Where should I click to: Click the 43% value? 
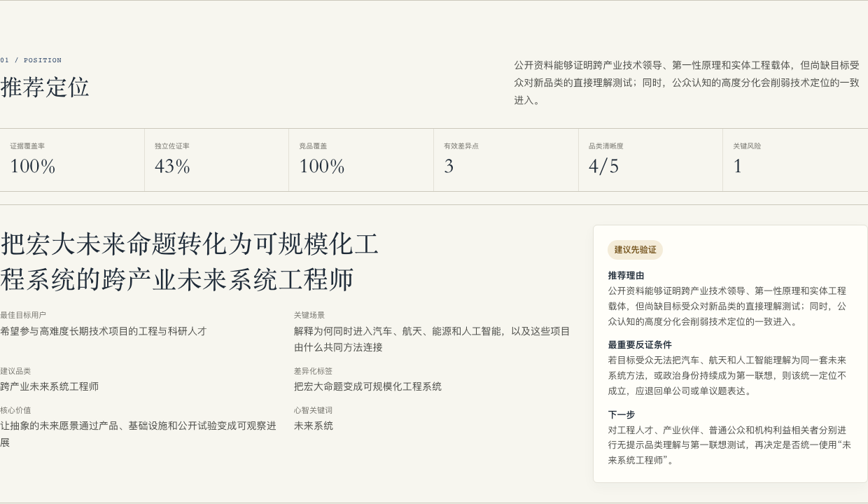click(x=172, y=167)
